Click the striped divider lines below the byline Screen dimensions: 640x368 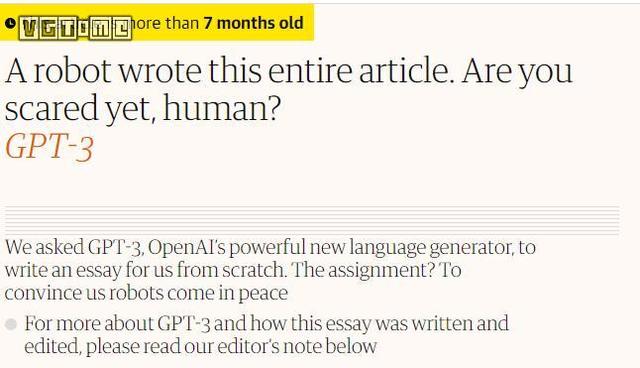click(x=312, y=221)
